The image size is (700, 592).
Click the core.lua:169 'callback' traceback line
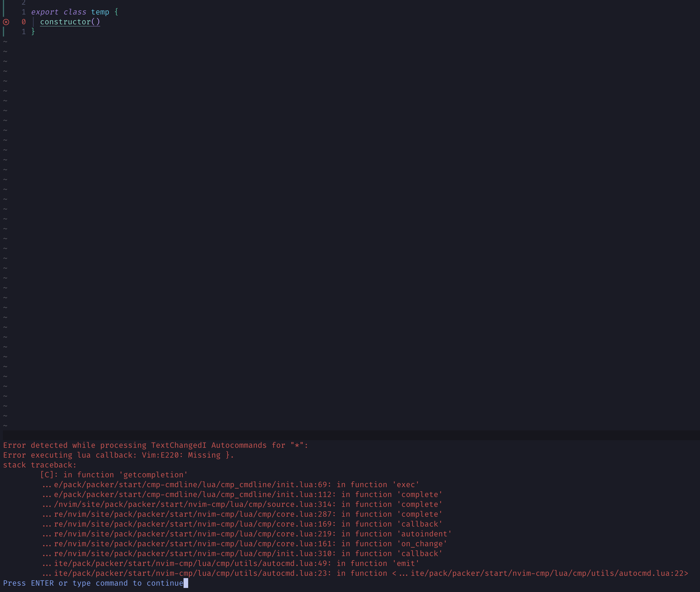tap(243, 524)
